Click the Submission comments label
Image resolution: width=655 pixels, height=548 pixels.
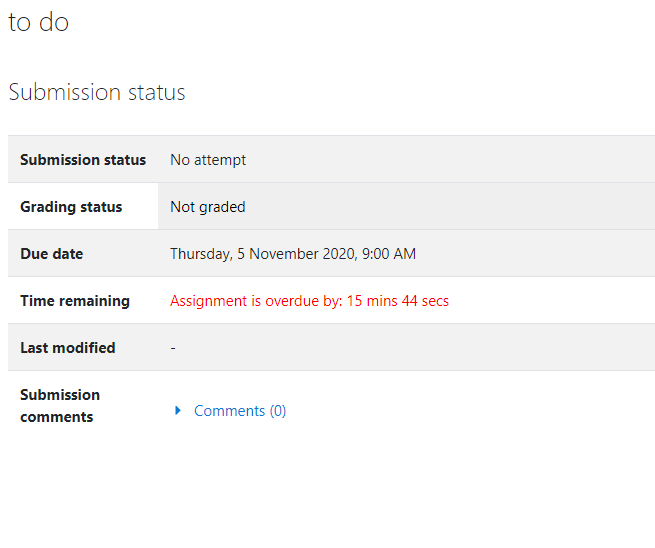click(x=60, y=406)
